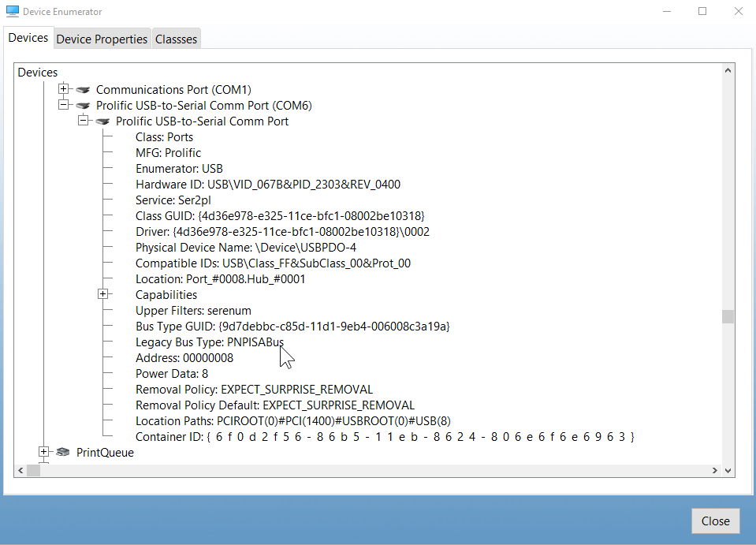This screenshot has width=756, height=545.
Task: Select the Container ID tree entry
Action: coord(385,437)
